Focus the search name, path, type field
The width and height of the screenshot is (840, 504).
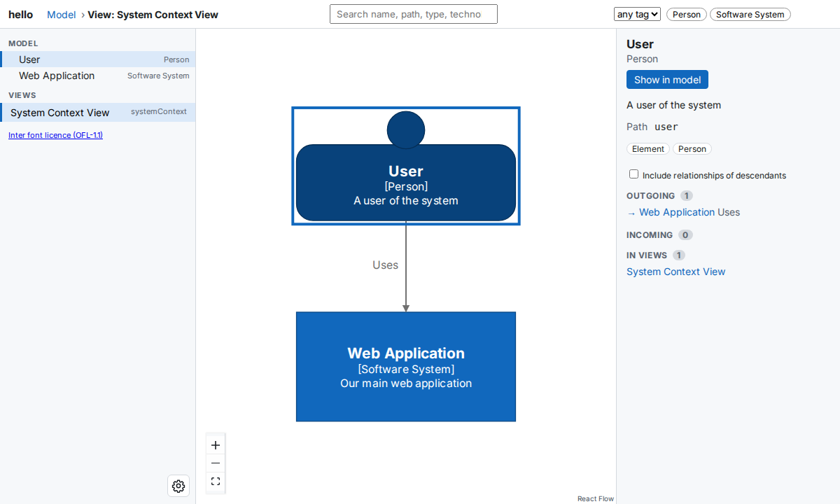tap(414, 14)
